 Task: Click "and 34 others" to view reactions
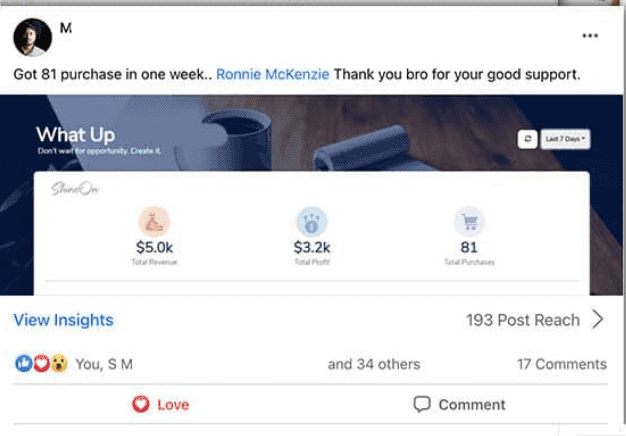tap(373, 364)
